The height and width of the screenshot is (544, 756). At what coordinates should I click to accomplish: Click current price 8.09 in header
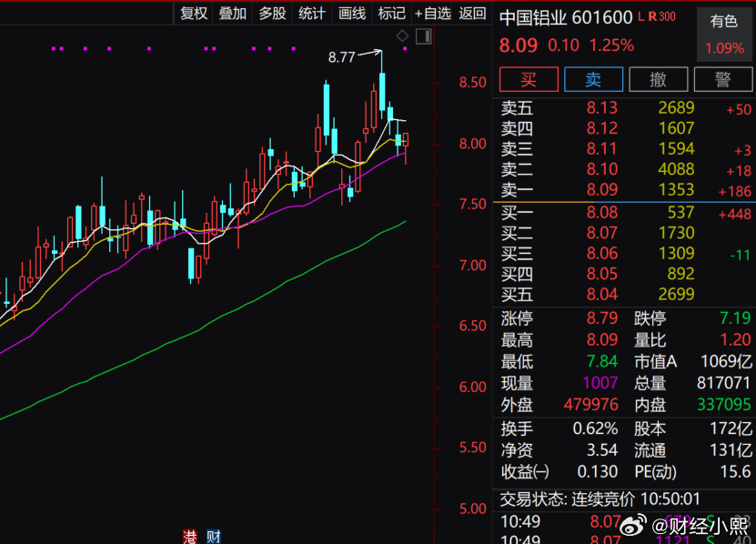point(518,45)
